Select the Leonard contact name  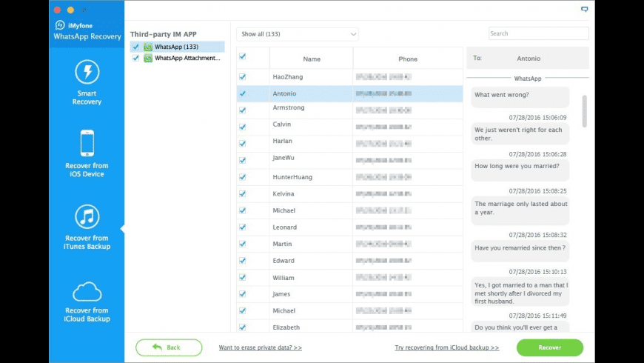[285, 227]
